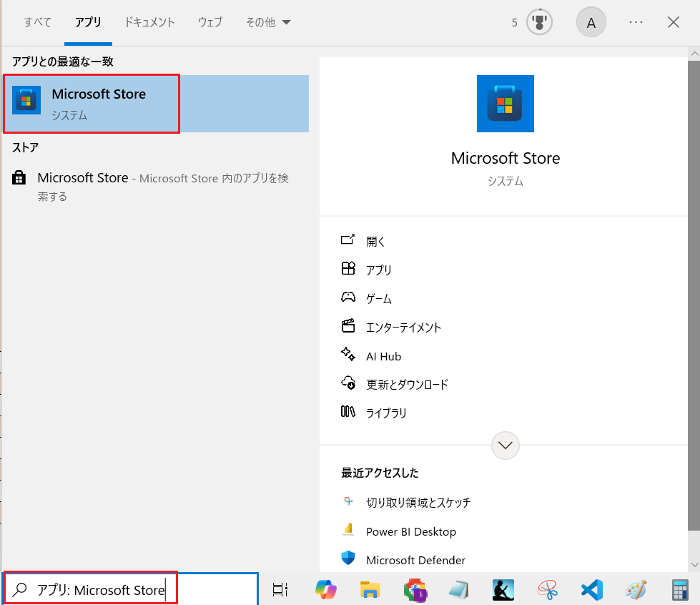Viewport: 700px width, 605px height.
Task: Click the A account avatar
Action: [x=591, y=22]
